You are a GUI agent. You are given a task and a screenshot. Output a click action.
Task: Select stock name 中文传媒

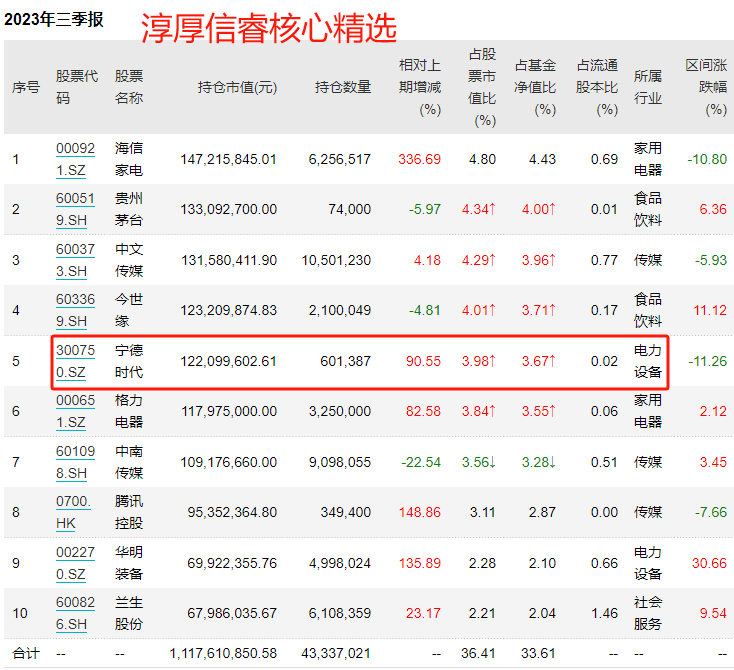point(129,260)
